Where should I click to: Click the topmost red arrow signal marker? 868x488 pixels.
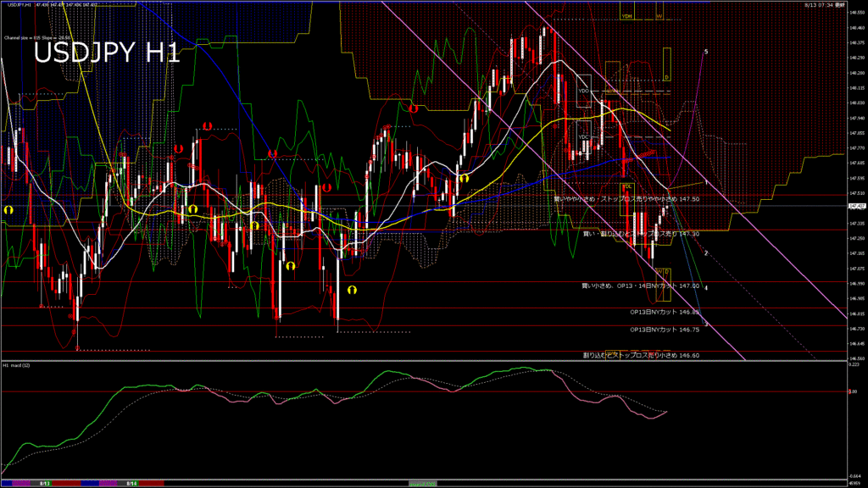pos(413,108)
